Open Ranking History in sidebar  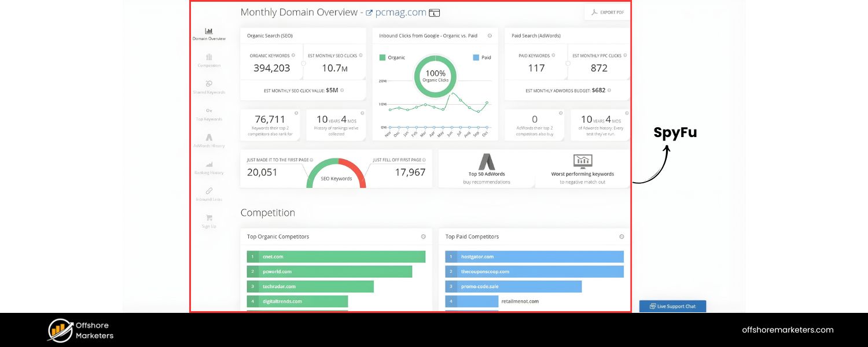pyautogui.click(x=209, y=167)
